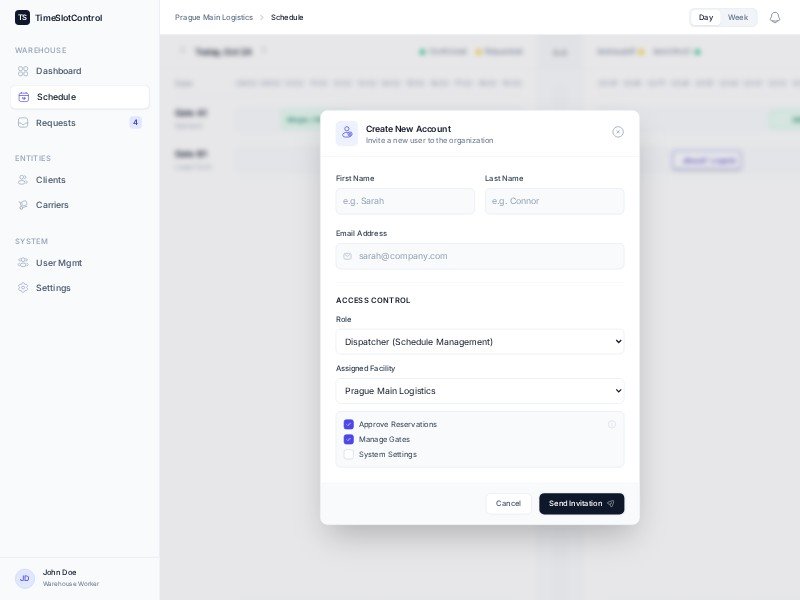Click the info icon beside Approve Reservations
Viewport: 800px width, 600px height.
point(612,424)
